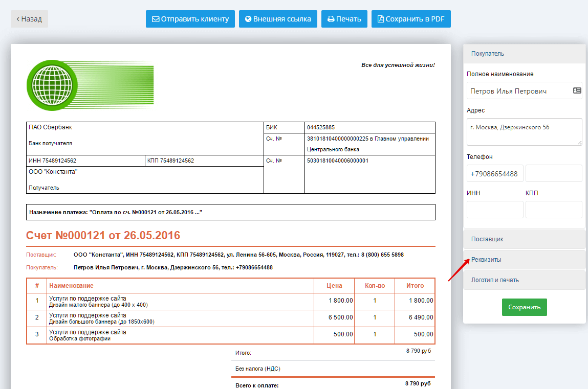The image size is (588, 389).
Task: Go back with the Назад button
Action: coord(29,19)
